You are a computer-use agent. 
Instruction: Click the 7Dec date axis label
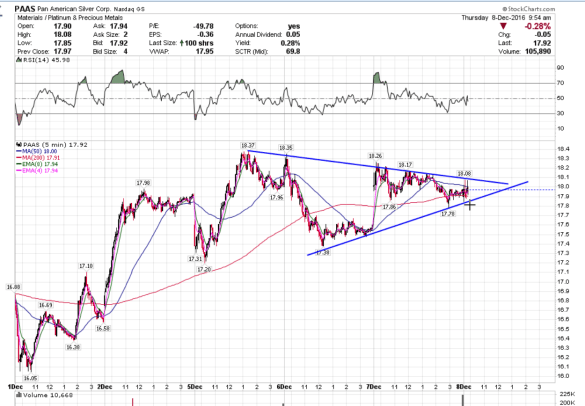click(373, 387)
